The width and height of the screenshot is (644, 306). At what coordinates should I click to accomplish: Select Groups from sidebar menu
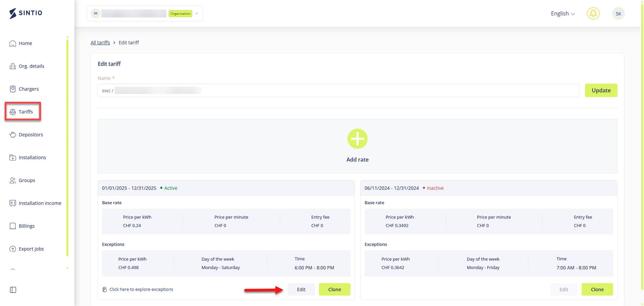(x=27, y=180)
